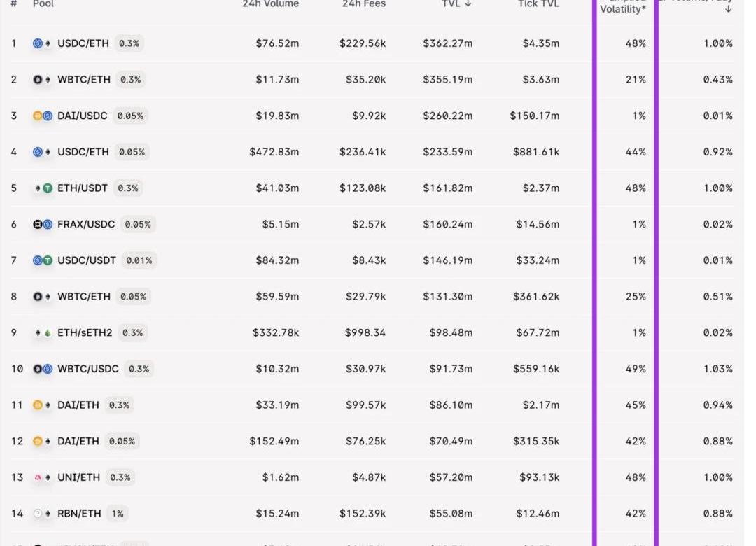This screenshot has height=546, width=756.
Task: Sort by 24h Fees column header
Action: (364, 4)
